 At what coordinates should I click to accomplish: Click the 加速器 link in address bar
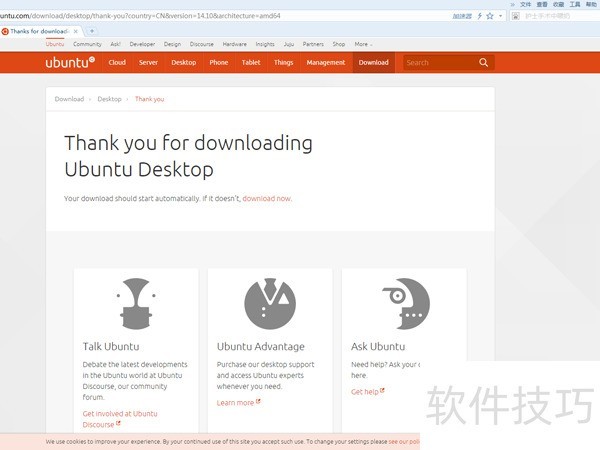pos(462,16)
